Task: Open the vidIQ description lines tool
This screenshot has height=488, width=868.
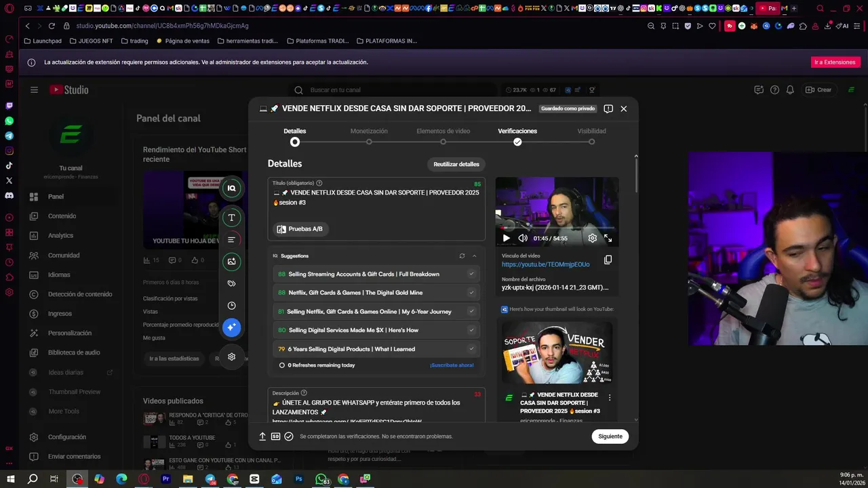Action: [231, 240]
